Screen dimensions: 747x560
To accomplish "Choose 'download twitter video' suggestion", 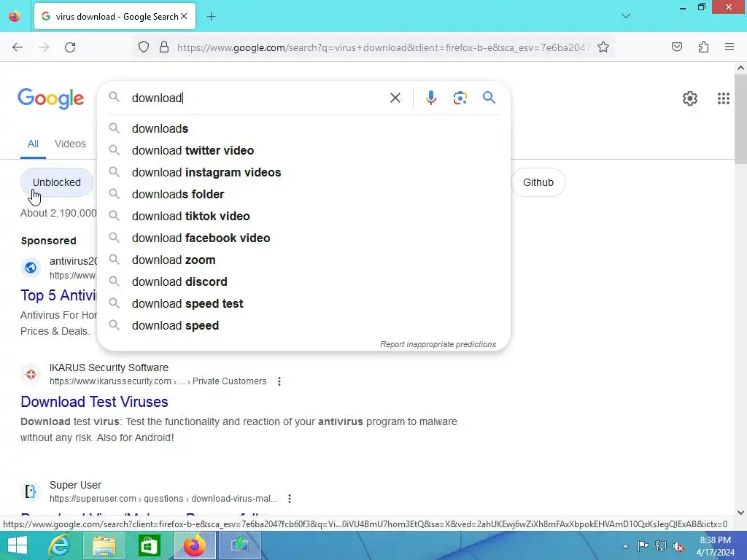I will point(304,150).
